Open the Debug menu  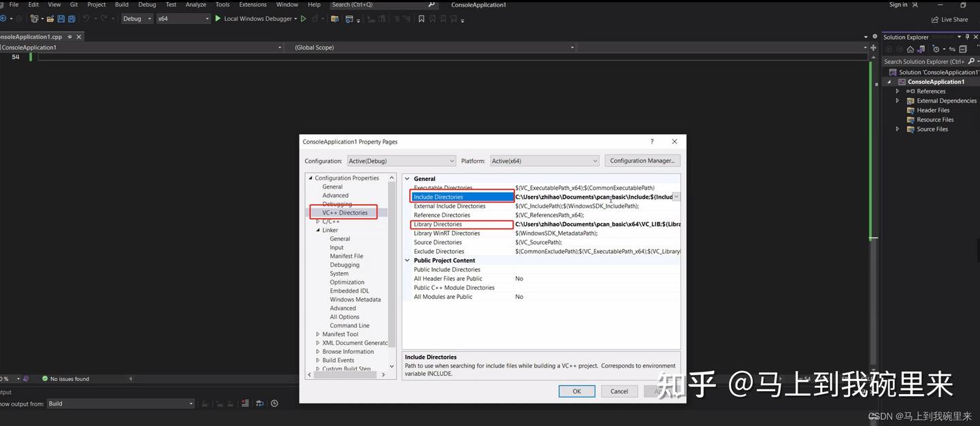(147, 5)
